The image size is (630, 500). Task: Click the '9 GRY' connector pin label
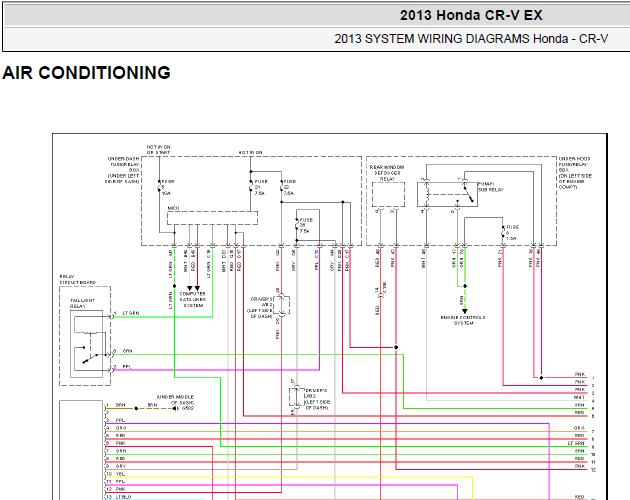[116, 466]
